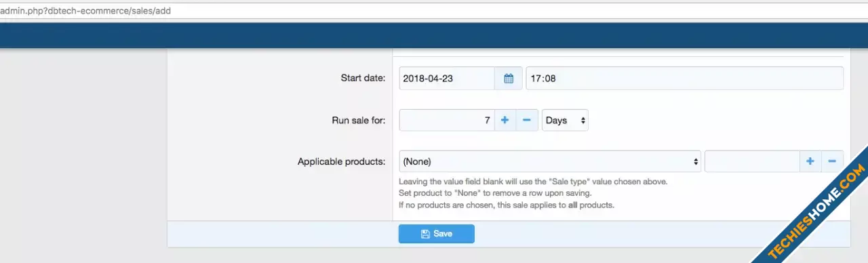Open the Applicable products (None) dropdown
This screenshot has width=868, height=263.
[x=550, y=161]
